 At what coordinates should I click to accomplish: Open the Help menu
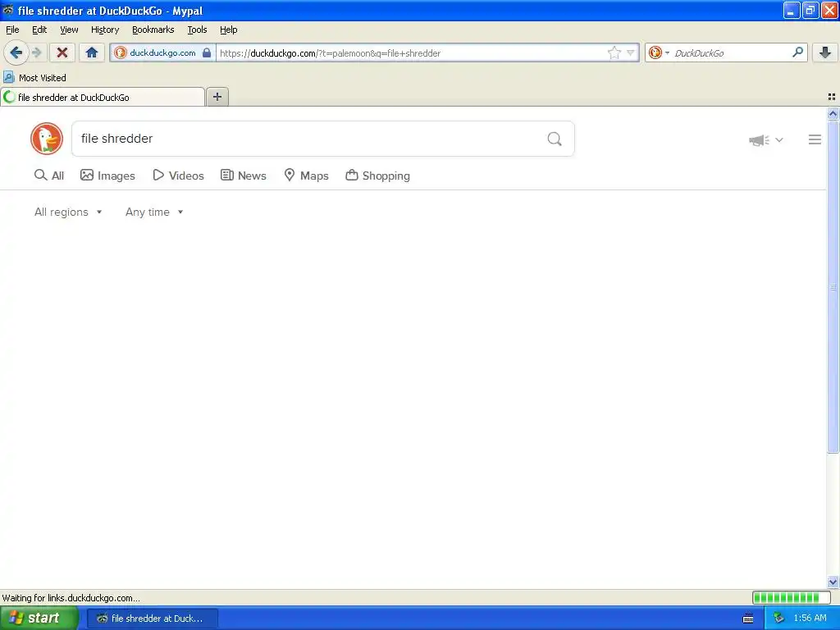(229, 30)
